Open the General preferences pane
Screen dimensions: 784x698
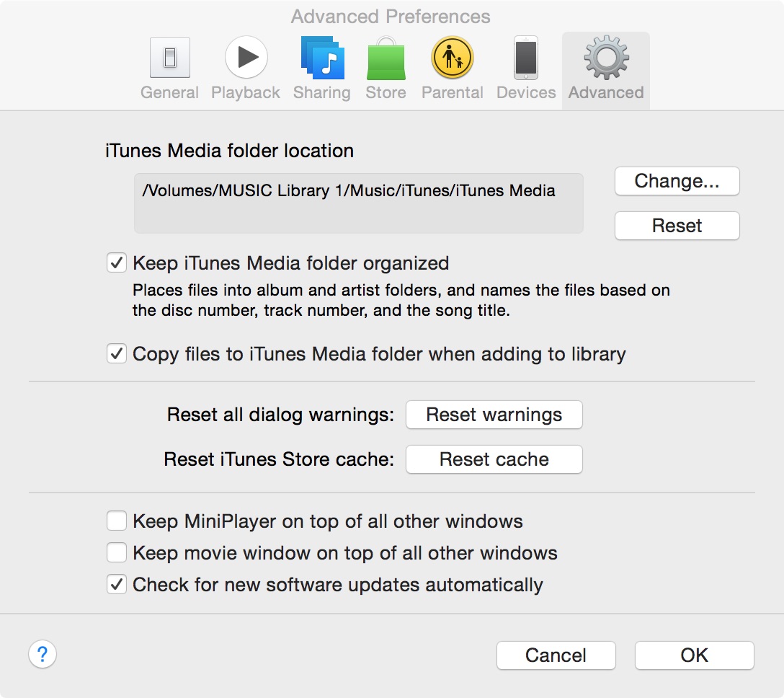pos(169,69)
